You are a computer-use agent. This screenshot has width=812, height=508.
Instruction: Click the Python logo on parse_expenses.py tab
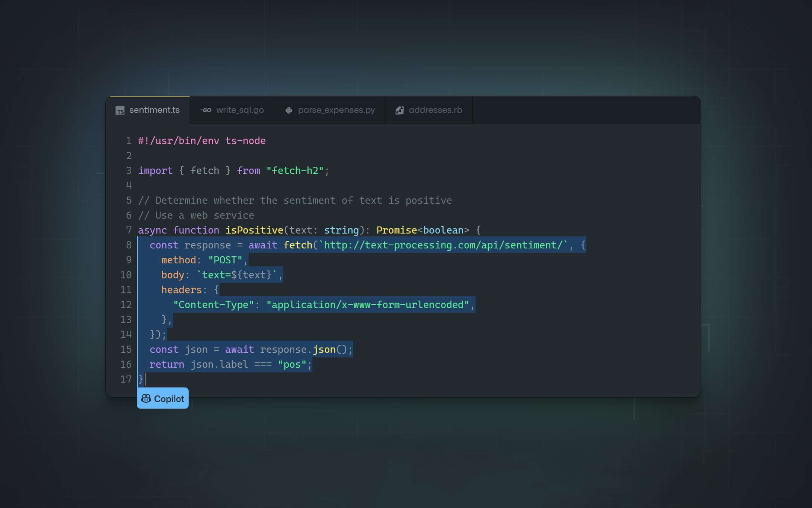(x=289, y=110)
